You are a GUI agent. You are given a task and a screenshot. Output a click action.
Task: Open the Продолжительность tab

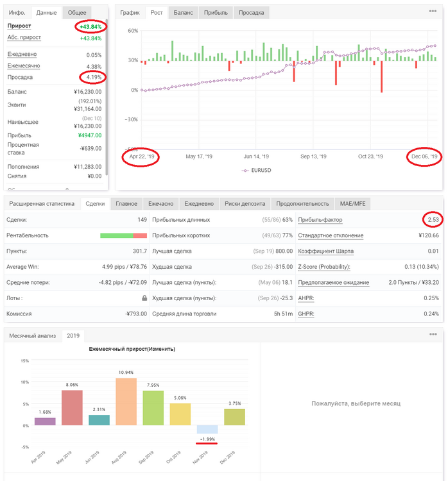(302, 204)
